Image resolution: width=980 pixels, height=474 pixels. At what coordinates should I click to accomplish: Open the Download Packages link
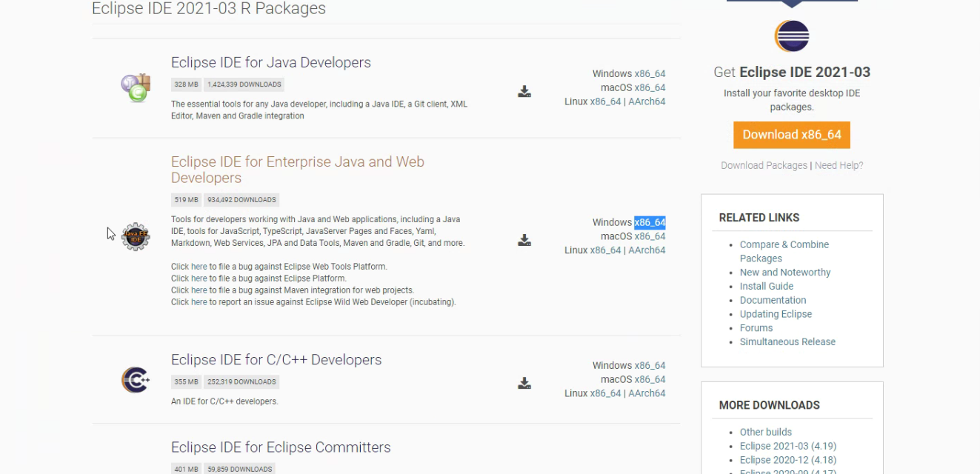(x=764, y=165)
